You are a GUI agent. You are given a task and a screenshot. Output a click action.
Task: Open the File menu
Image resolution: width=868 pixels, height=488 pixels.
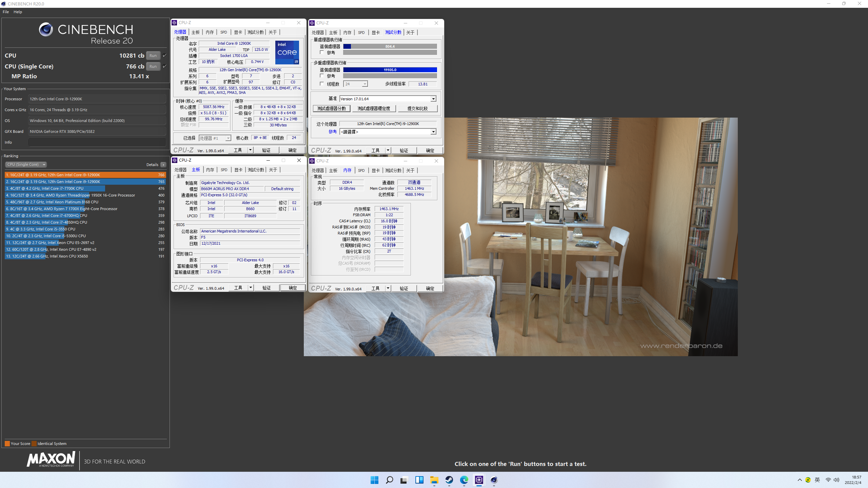coord(6,12)
